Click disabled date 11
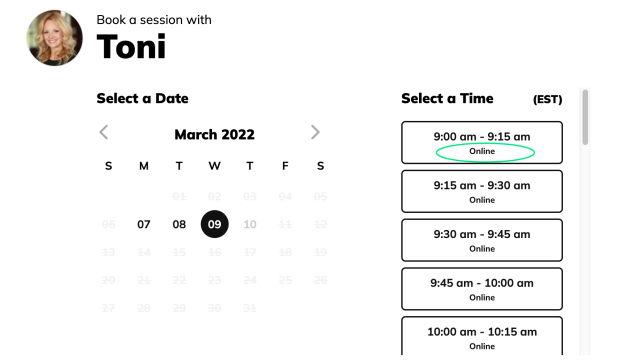 [285, 224]
